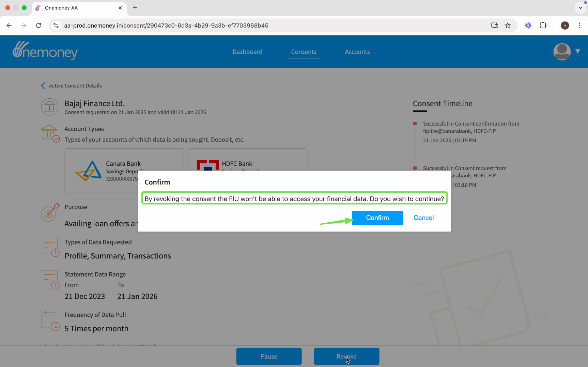
Task: Expand the profile dropdown arrow
Action: pyautogui.click(x=578, y=51)
